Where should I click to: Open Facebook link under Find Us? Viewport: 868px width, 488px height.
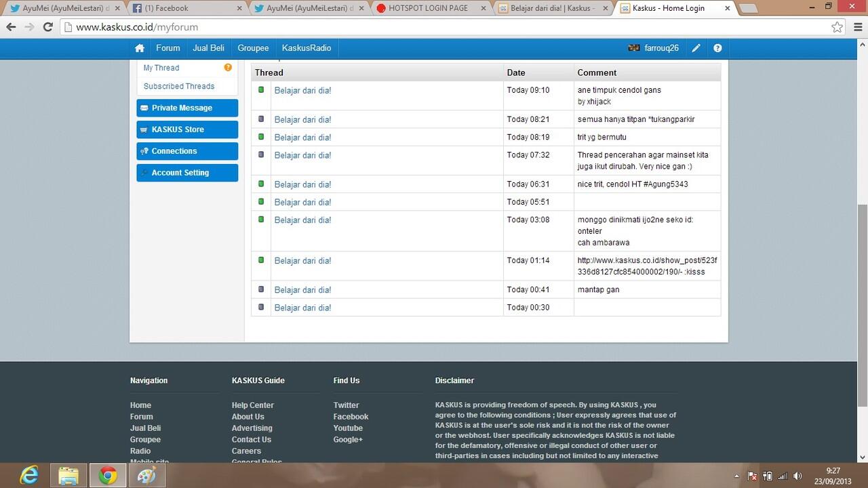pos(351,417)
